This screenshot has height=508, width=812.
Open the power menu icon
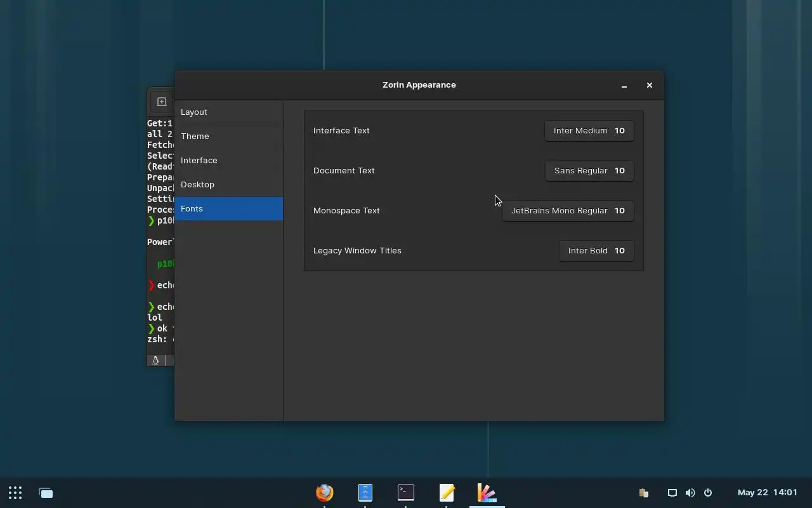pos(708,493)
